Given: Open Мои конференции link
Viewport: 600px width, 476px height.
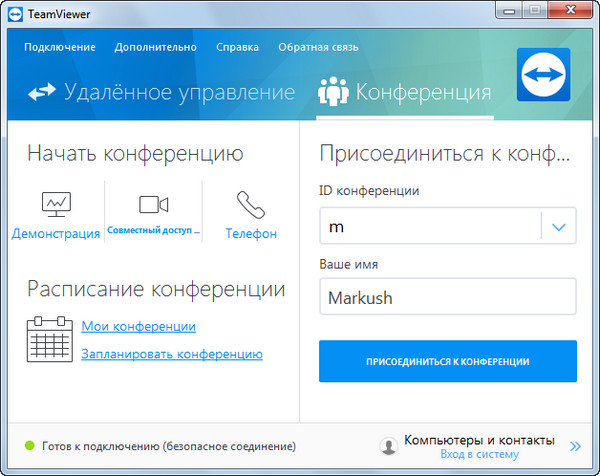Looking at the screenshot, I should (139, 326).
